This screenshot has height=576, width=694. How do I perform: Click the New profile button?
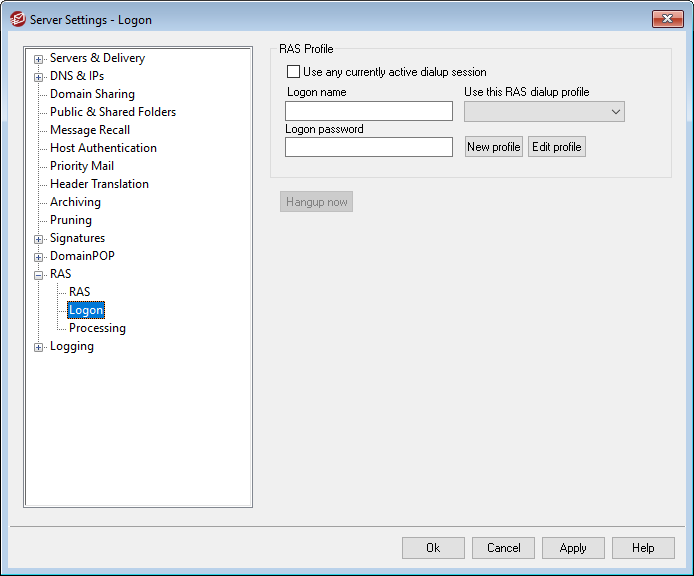coord(493,147)
